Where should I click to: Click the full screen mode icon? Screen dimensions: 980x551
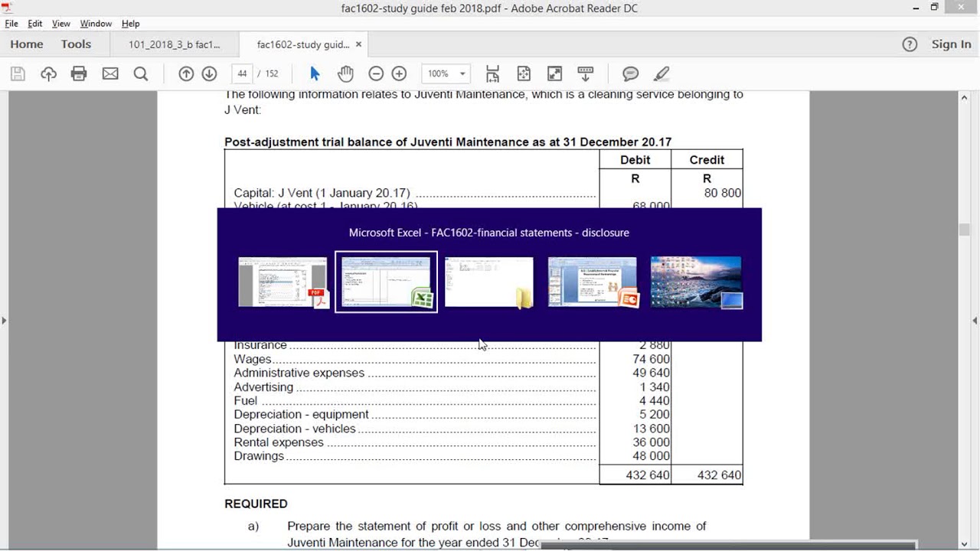(554, 73)
